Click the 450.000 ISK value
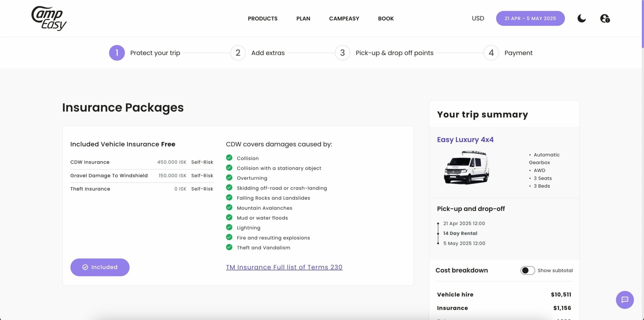This screenshot has width=644, height=320. pos(172,162)
